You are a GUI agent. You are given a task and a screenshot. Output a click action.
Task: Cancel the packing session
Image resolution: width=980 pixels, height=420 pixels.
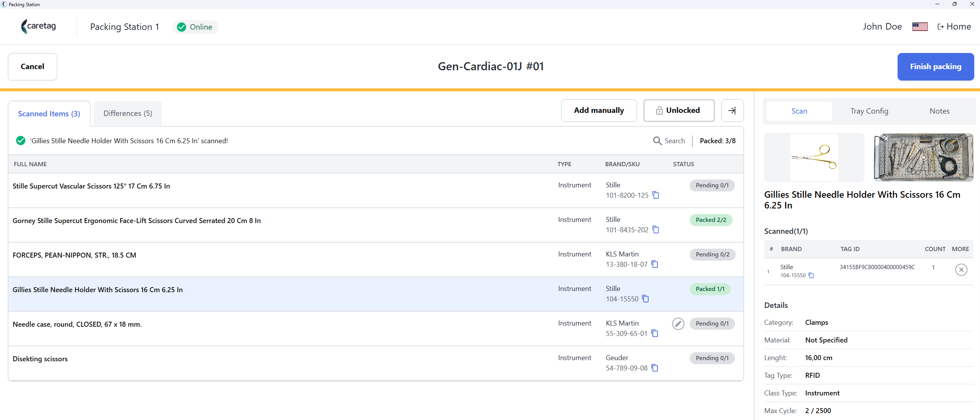tap(33, 67)
